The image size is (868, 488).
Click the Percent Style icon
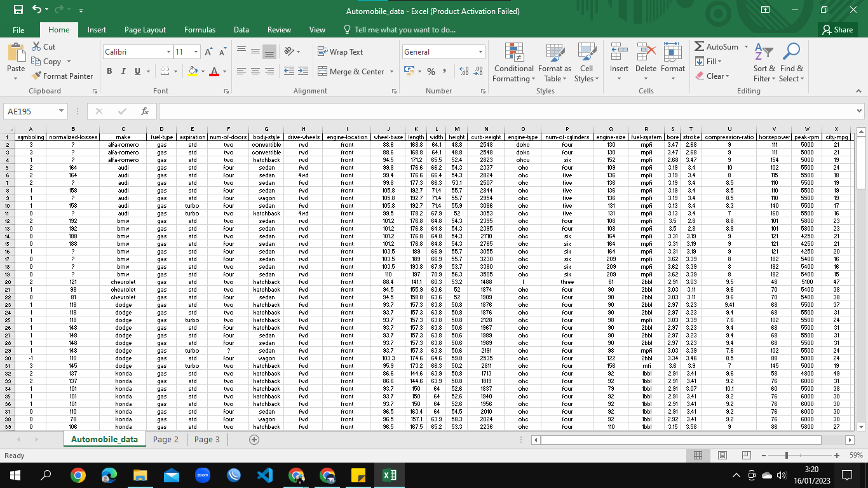(431, 71)
